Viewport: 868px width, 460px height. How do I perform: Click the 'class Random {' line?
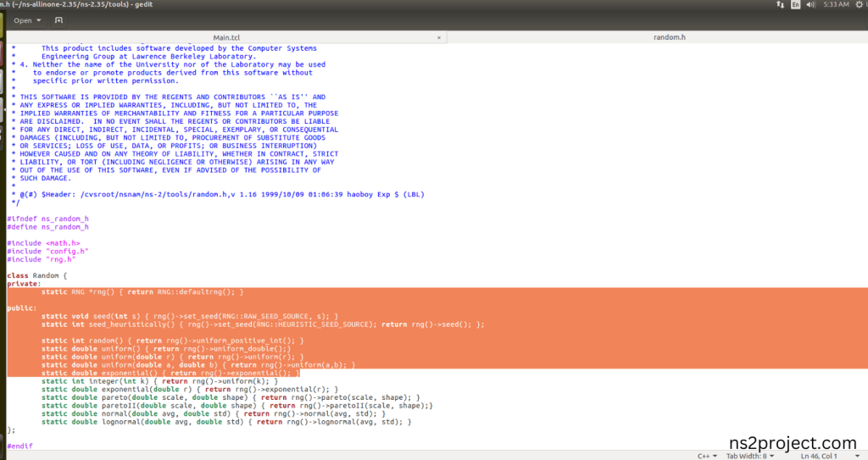point(37,275)
